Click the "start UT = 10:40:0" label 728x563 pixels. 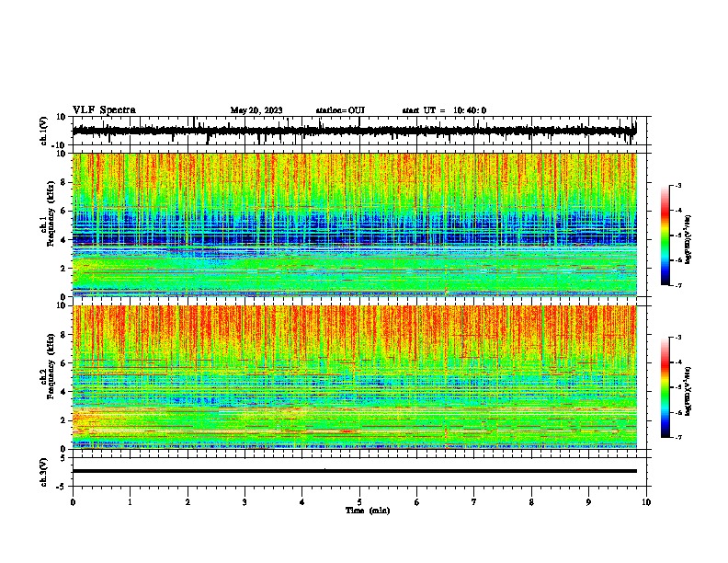click(x=444, y=110)
